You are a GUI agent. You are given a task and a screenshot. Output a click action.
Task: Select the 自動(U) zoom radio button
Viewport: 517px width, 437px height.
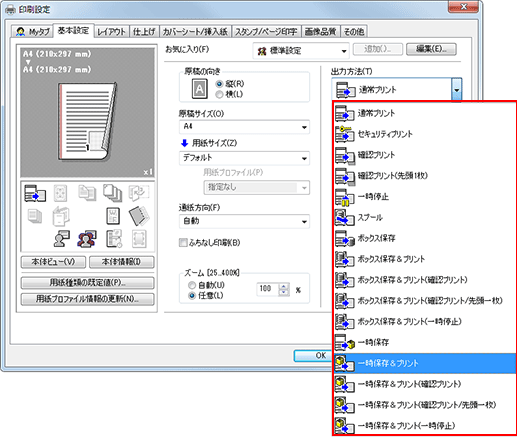192,285
